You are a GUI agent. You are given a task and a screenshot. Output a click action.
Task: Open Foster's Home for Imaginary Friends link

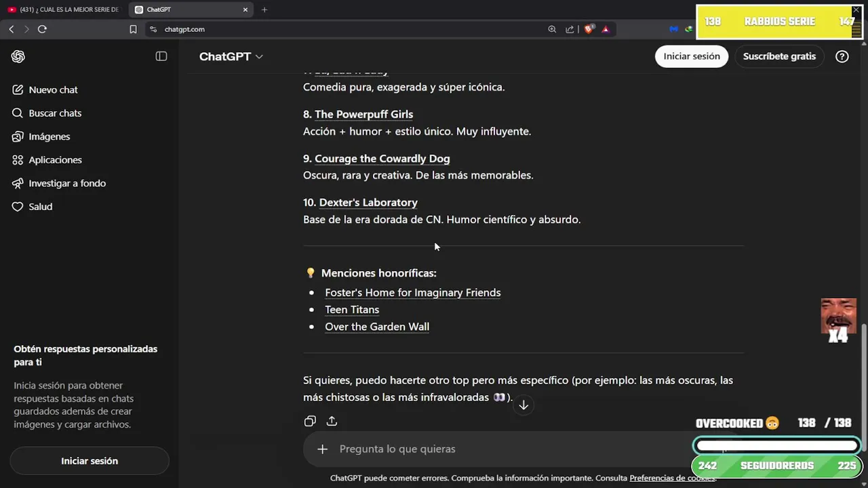point(412,293)
